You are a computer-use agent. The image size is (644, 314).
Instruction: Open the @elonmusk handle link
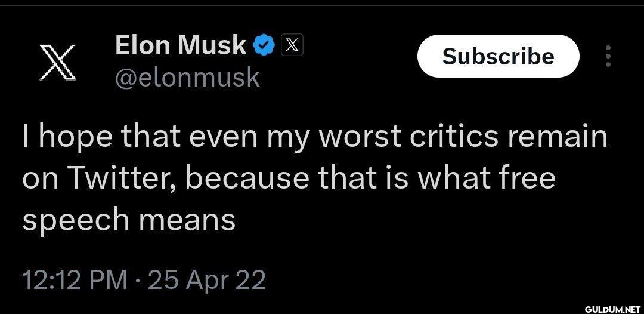[188, 77]
